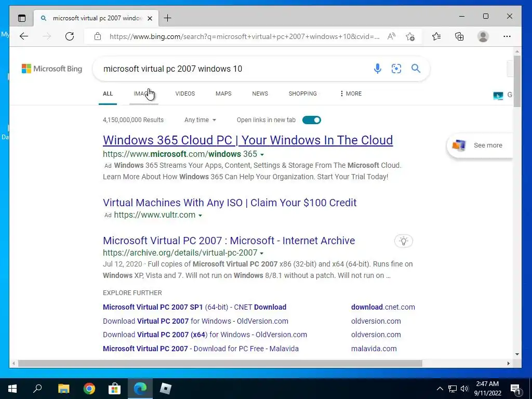Open Malavida Download for PC Free link
The width and height of the screenshot is (532, 399).
201,349
